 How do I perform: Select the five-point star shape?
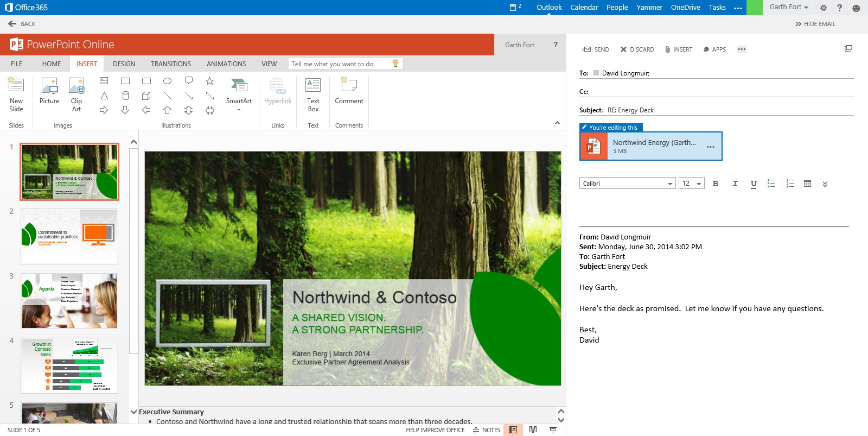[210, 81]
